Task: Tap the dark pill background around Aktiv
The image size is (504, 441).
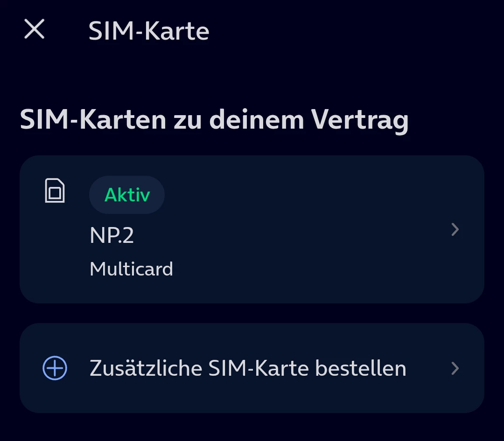Action: pyautogui.click(x=126, y=195)
